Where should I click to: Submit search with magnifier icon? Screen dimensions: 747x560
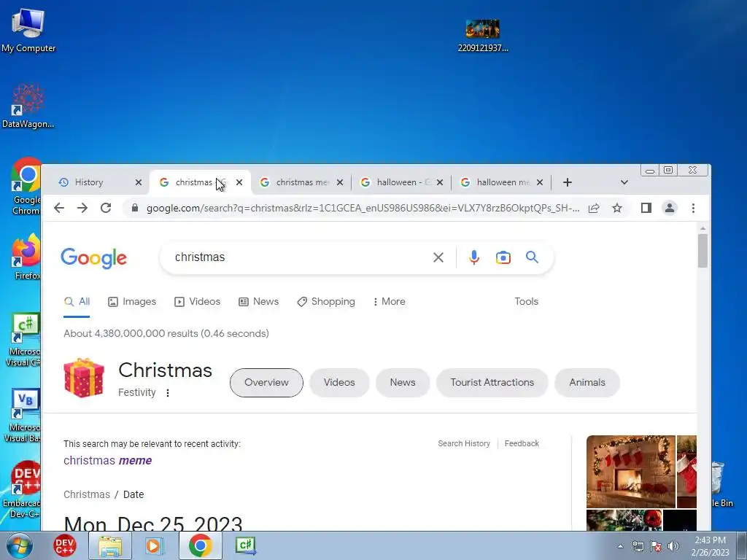[532, 257]
